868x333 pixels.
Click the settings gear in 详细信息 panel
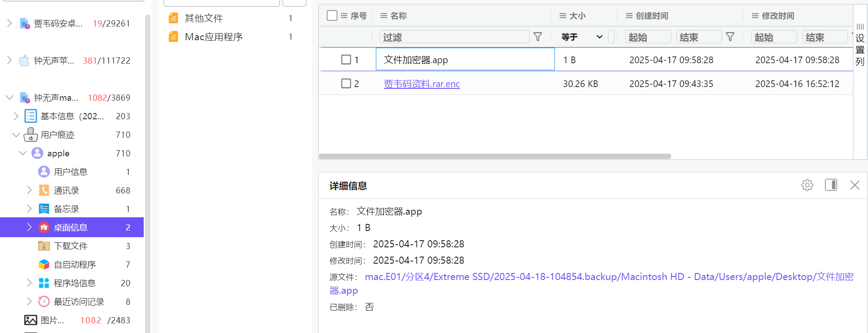807,185
